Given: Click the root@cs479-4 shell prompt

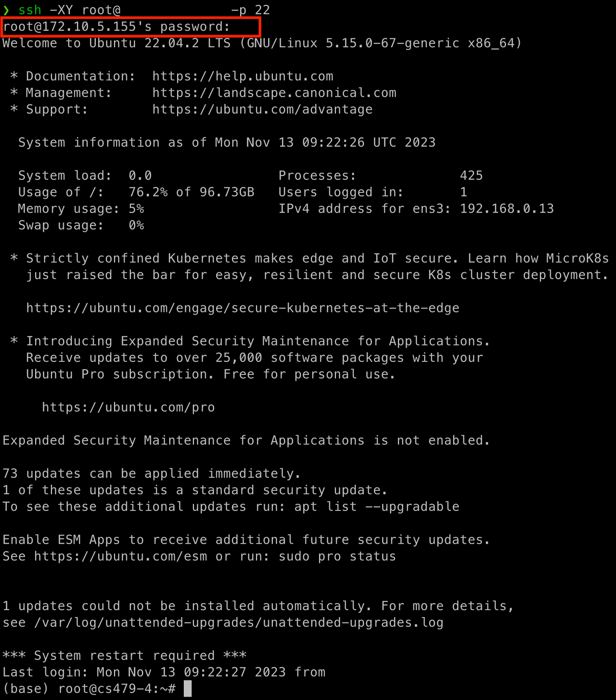Looking at the screenshot, I should coord(117,689).
